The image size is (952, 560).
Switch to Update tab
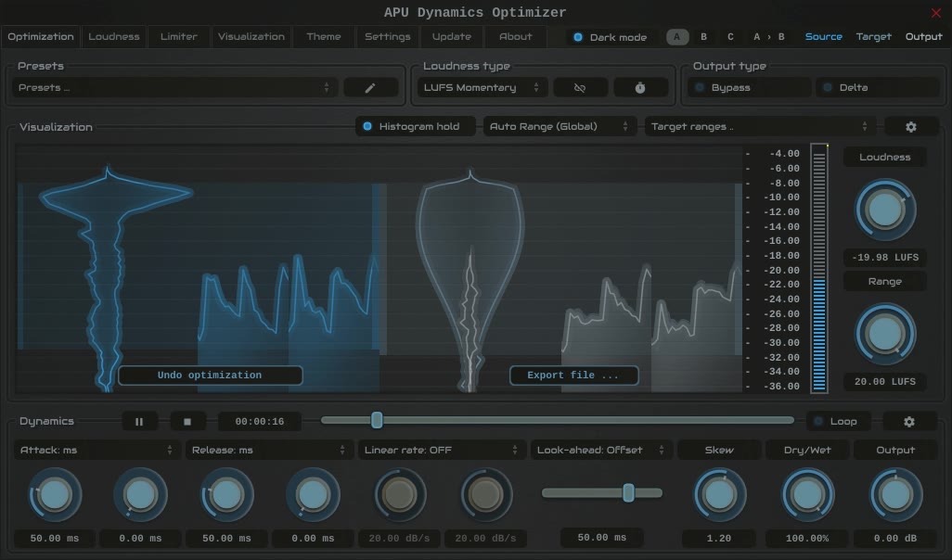click(x=452, y=37)
